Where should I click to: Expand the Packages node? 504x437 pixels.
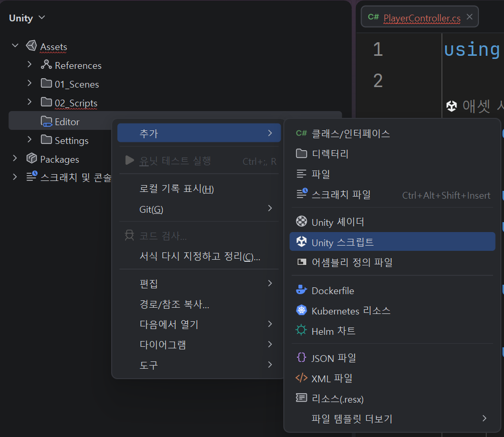(x=15, y=158)
